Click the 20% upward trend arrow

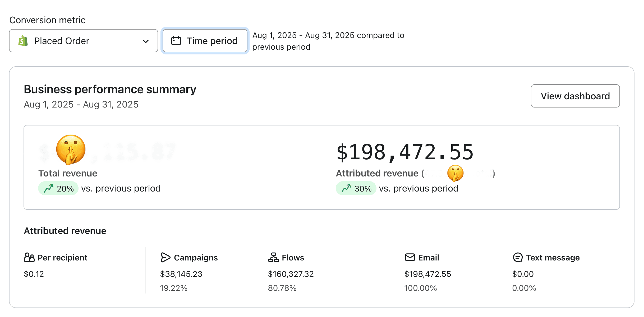[x=49, y=188]
